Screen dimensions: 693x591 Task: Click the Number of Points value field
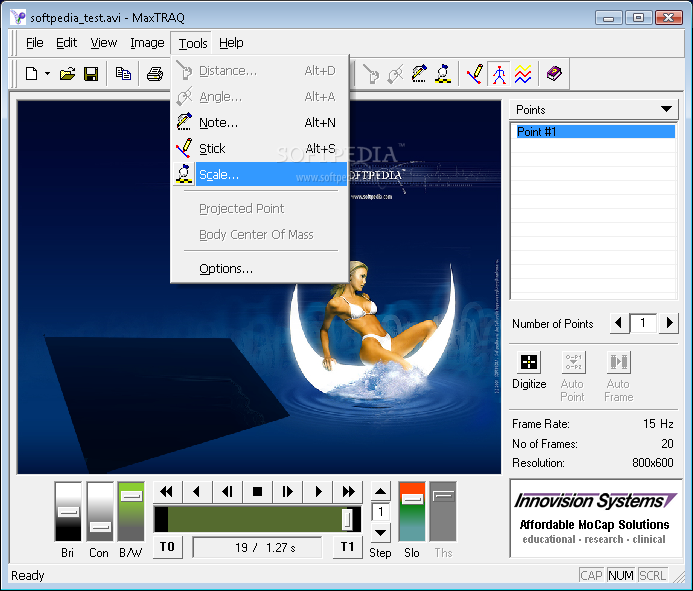pos(644,323)
